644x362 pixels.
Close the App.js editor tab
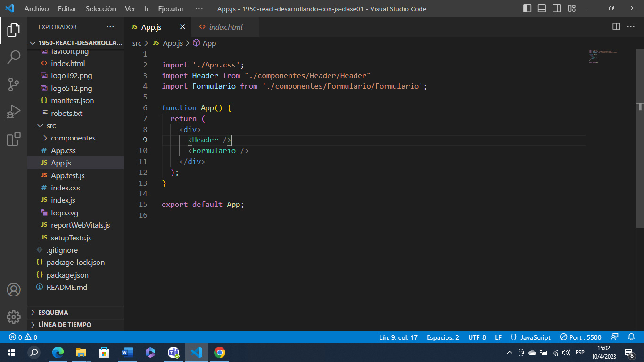[x=182, y=27]
